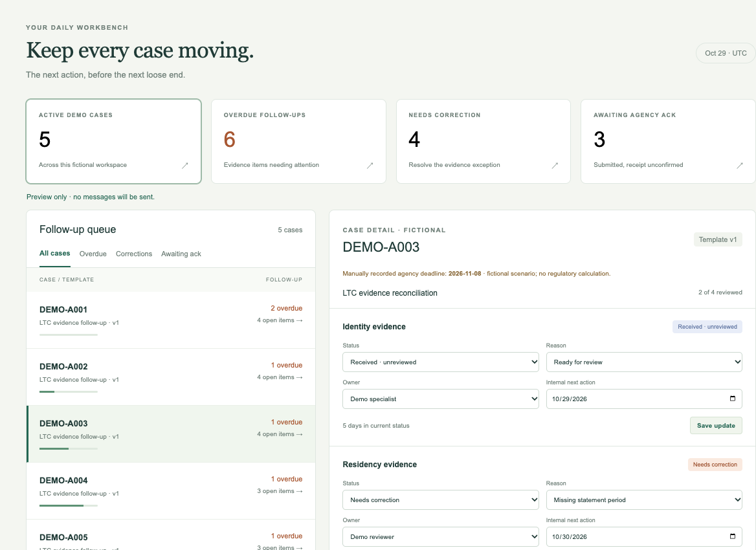Click agency deadline 2026-11-08 text
756x550 pixels.
pyautogui.click(x=465, y=273)
